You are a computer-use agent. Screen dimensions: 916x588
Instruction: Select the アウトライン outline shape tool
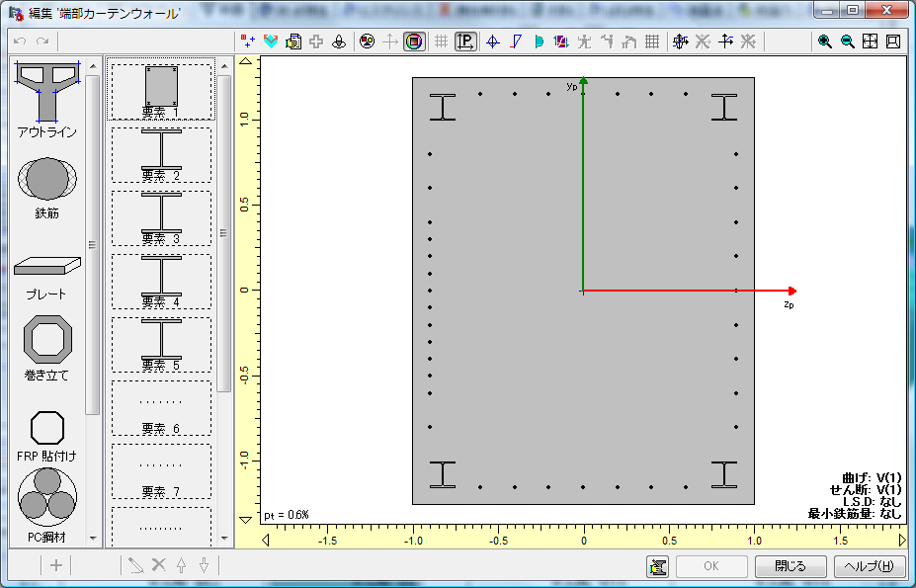46,97
